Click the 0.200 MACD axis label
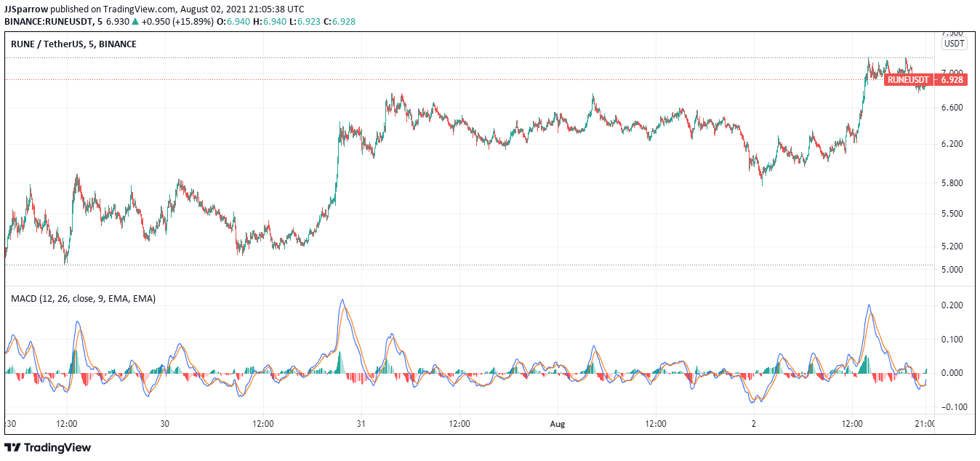The image size is (980, 461). pyautogui.click(x=952, y=305)
